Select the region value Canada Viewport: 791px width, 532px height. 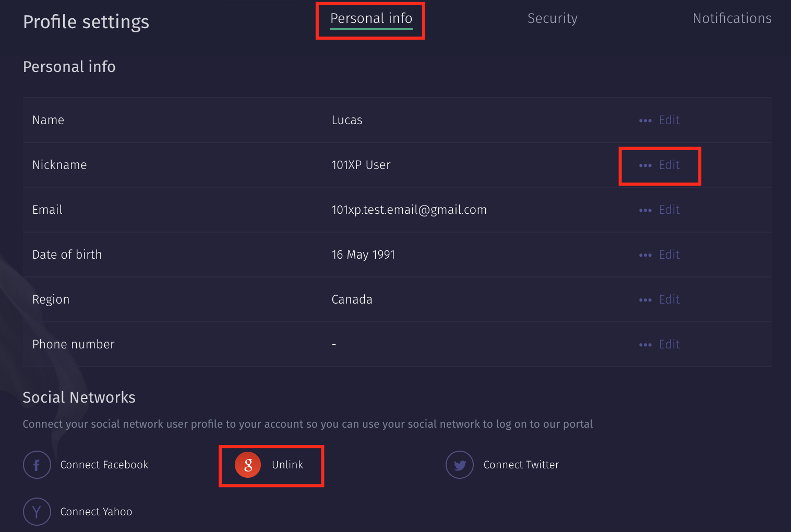[352, 299]
